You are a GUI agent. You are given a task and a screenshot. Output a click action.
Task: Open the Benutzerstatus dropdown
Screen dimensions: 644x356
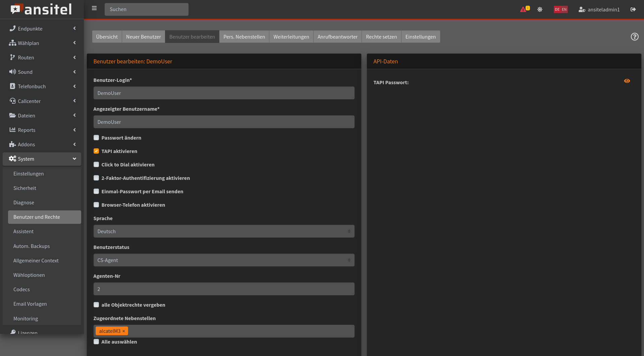pyautogui.click(x=224, y=260)
